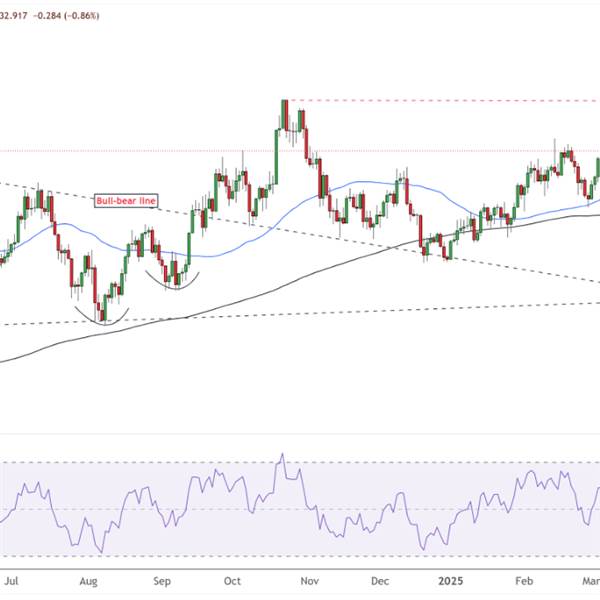This screenshot has height=600, width=600.
Task: Select the 'Oct' label on time axis
Action: click(x=232, y=581)
